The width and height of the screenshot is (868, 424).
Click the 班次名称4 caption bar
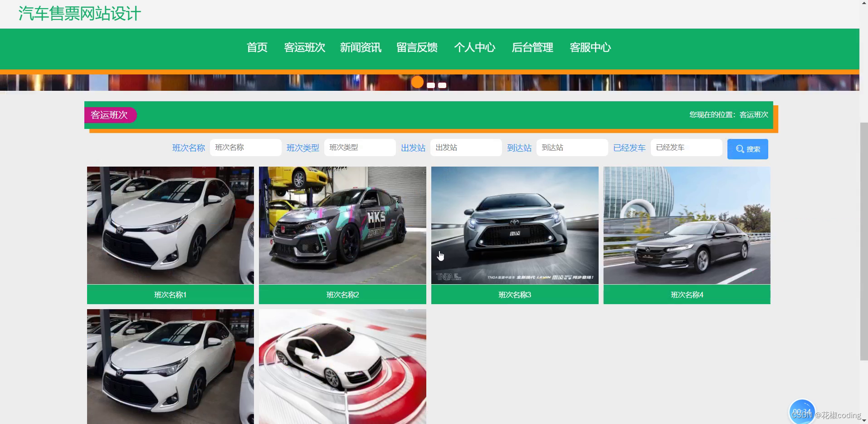[x=687, y=295]
